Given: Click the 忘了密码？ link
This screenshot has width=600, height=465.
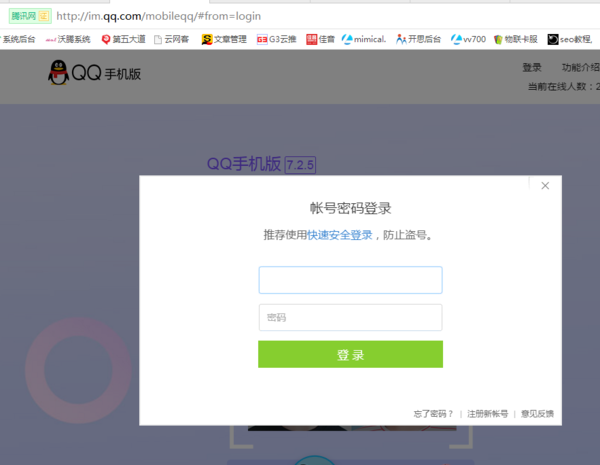Looking at the screenshot, I should pyautogui.click(x=434, y=414).
